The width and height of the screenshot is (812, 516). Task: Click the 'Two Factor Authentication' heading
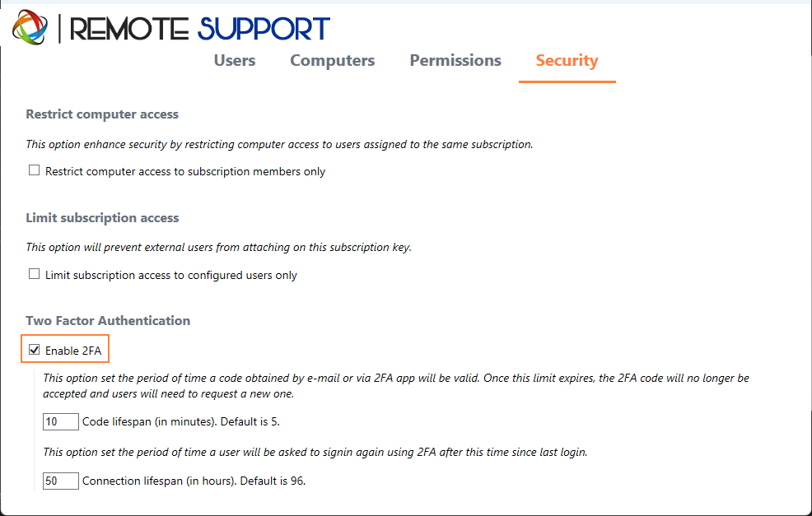click(x=108, y=321)
